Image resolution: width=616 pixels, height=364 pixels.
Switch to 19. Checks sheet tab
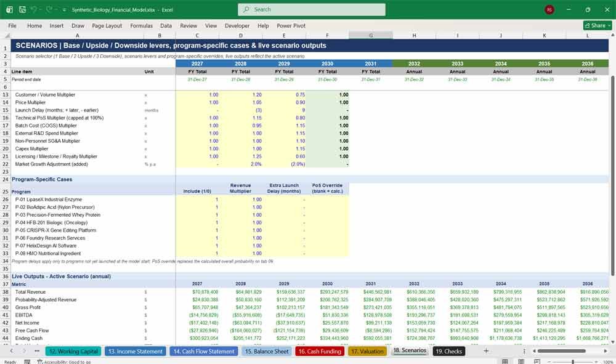point(448,352)
